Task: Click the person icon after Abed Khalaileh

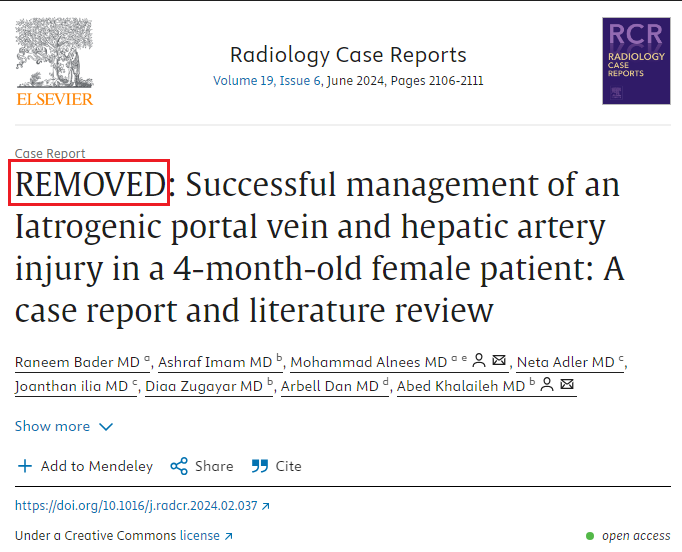Action: (x=547, y=384)
